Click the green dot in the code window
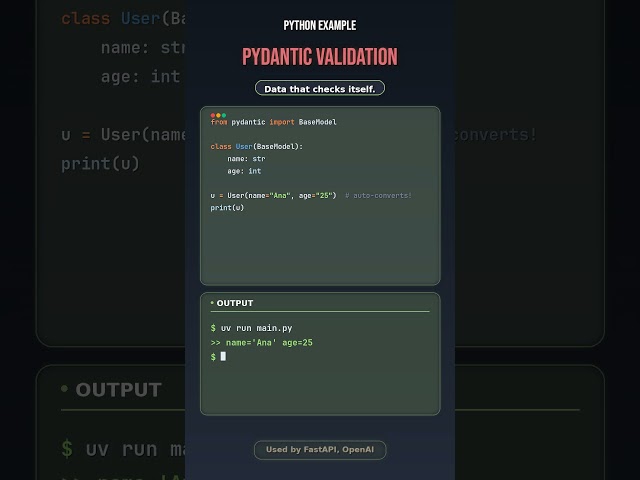 coord(224,116)
